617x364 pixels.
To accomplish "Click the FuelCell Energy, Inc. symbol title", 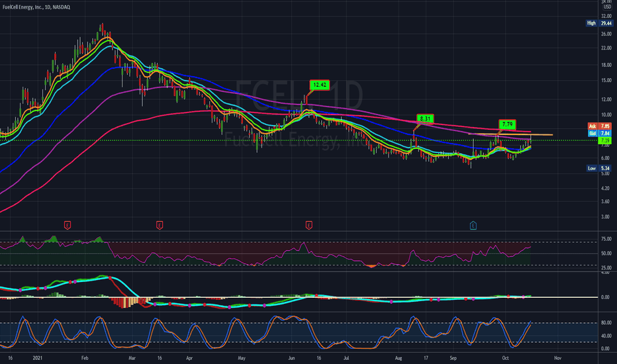I will click(36, 7).
